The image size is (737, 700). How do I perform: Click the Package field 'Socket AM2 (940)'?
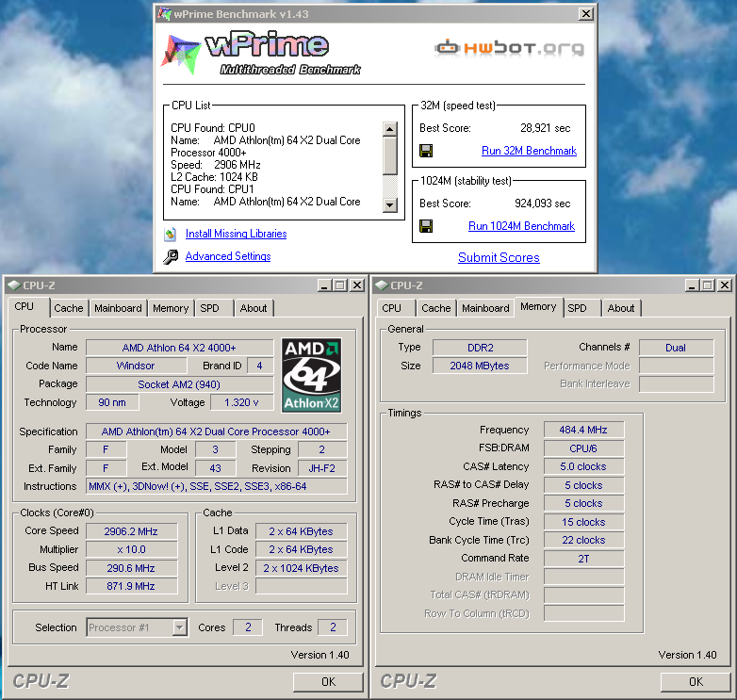[179, 384]
